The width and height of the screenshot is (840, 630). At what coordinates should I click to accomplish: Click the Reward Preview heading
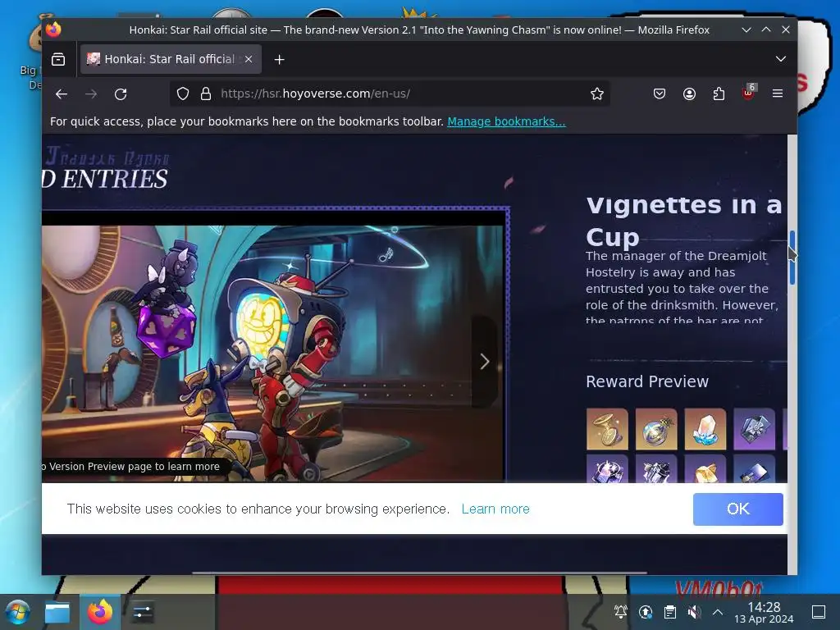click(x=647, y=381)
